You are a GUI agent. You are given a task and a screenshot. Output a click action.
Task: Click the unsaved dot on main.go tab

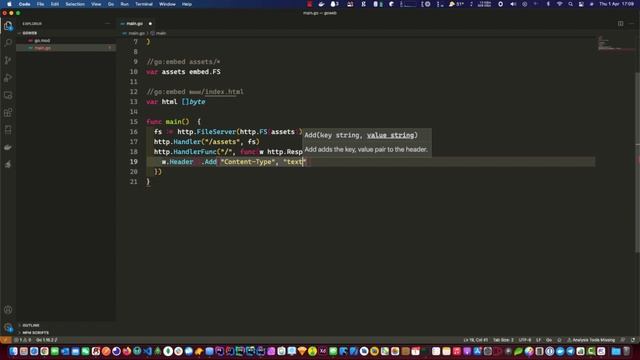point(150,24)
